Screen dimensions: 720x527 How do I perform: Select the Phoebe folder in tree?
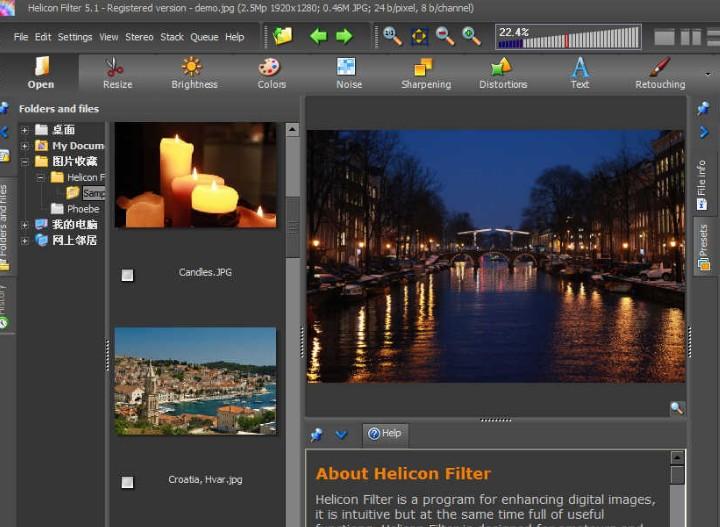coord(75,209)
